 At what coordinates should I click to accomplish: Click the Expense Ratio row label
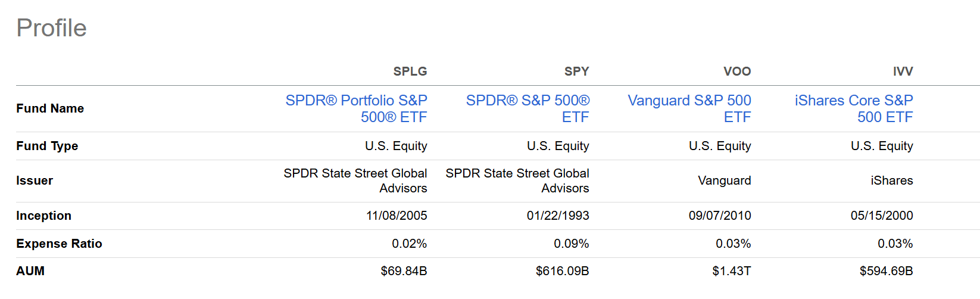(x=59, y=244)
